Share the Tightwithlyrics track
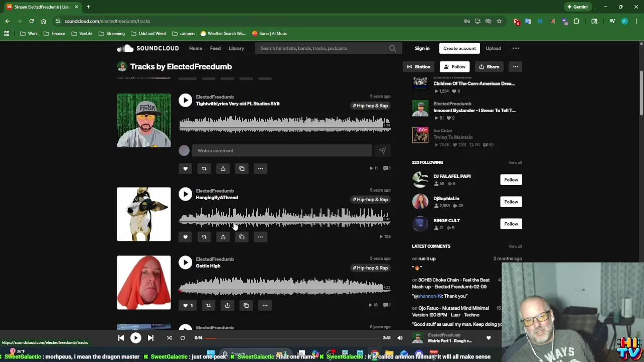Screen dimensions: 644x362 pos(223,168)
